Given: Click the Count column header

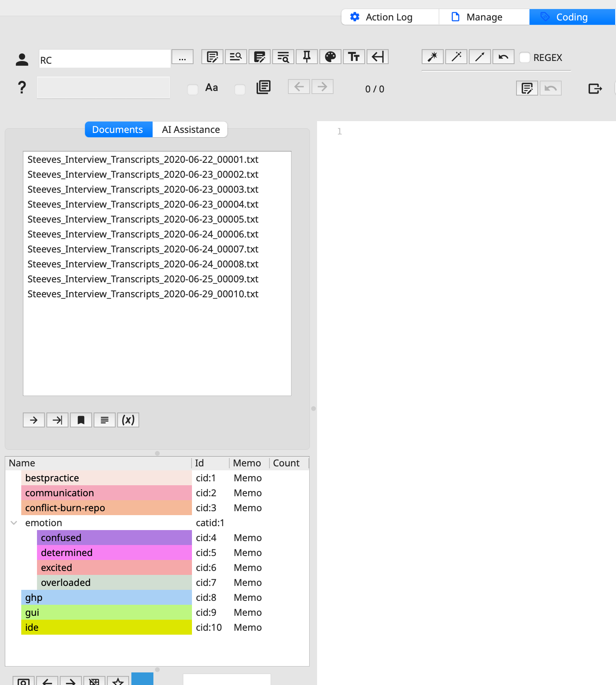Looking at the screenshot, I should tap(289, 463).
